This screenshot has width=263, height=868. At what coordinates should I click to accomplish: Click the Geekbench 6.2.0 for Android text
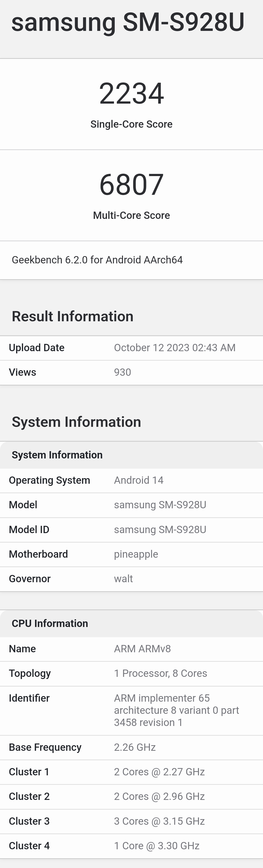[x=97, y=260]
